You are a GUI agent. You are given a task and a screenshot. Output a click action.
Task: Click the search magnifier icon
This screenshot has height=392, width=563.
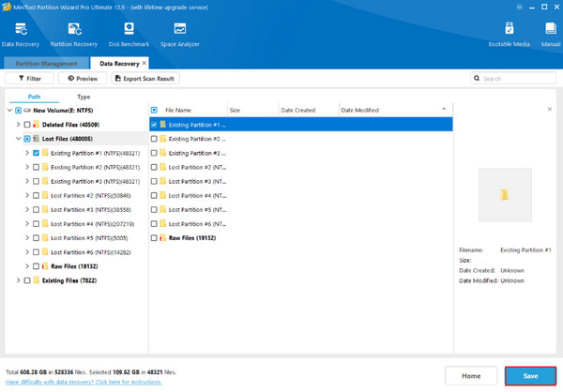tap(477, 78)
